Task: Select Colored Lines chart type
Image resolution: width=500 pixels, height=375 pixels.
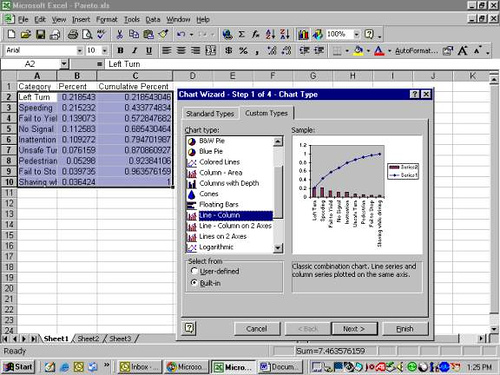Action: (220, 162)
